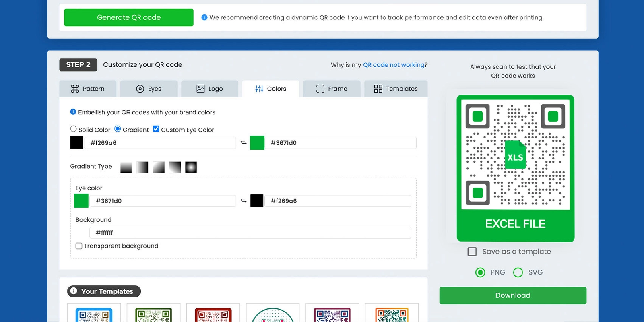Viewport: 644px width, 322px height.
Task: Select the radial gradient type
Action: pyautogui.click(x=191, y=167)
